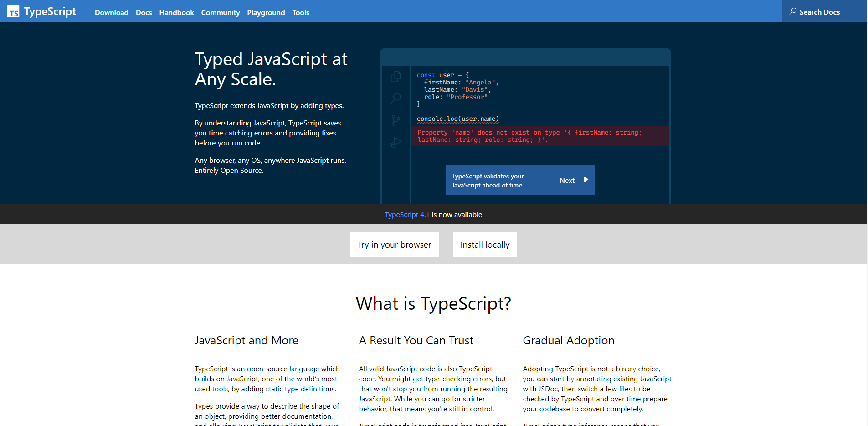Click the files explorer icon in code editor

(x=396, y=77)
